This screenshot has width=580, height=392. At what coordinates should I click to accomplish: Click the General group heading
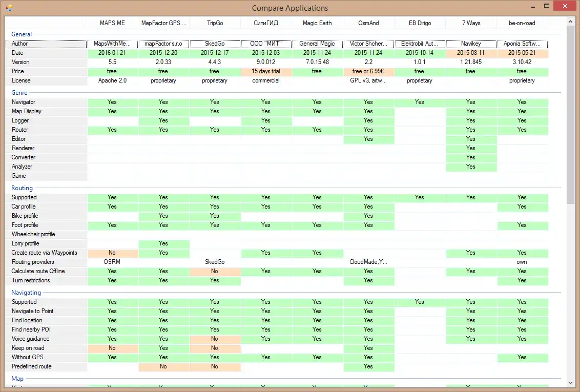[x=22, y=34]
